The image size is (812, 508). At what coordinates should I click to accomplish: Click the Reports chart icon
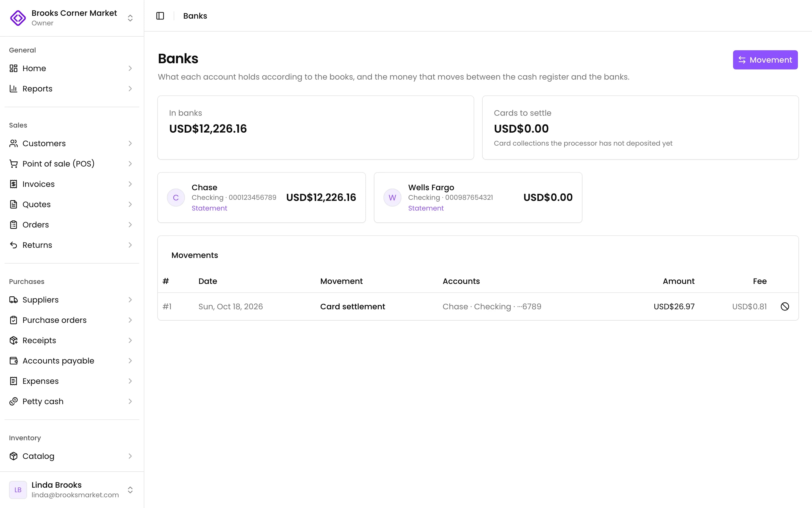(x=14, y=89)
